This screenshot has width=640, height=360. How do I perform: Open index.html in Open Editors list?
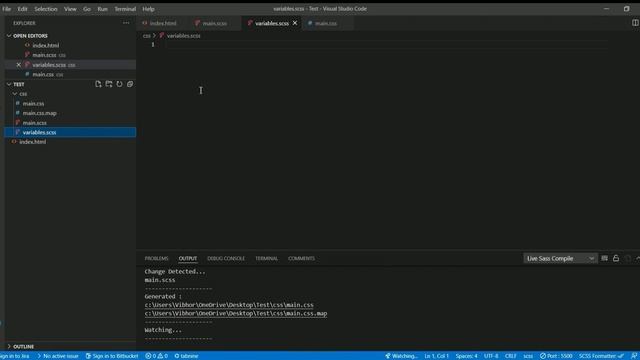(70, 45)
